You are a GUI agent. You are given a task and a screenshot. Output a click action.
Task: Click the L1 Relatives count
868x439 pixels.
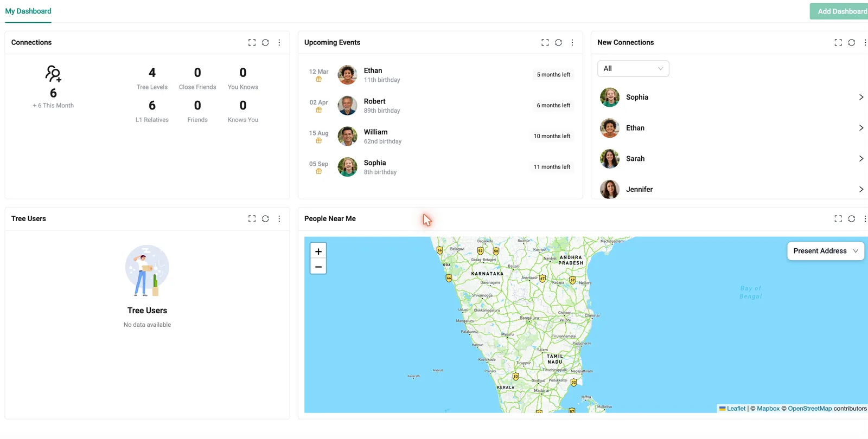point(152,105)
